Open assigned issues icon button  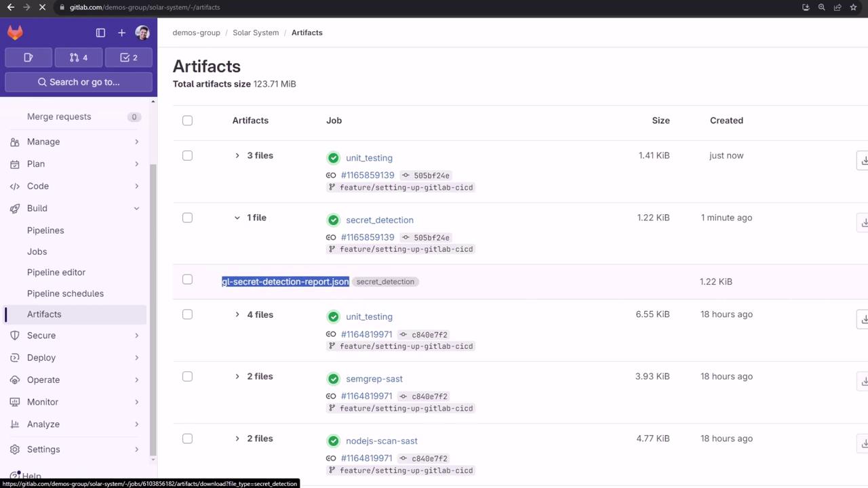[x=28, y=58]
